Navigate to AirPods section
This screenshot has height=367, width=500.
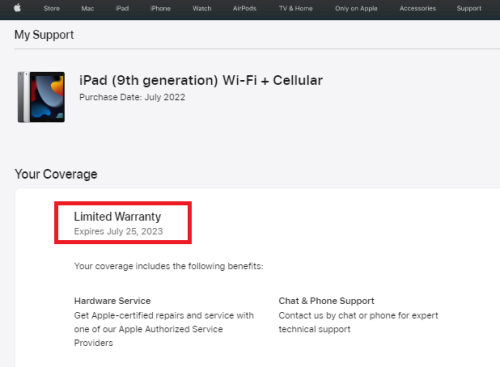coord(245,9)
